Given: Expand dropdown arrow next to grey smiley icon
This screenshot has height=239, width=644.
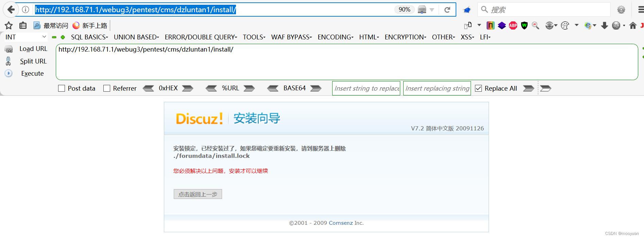Looking at the screenshot, I should click(556, 25).
